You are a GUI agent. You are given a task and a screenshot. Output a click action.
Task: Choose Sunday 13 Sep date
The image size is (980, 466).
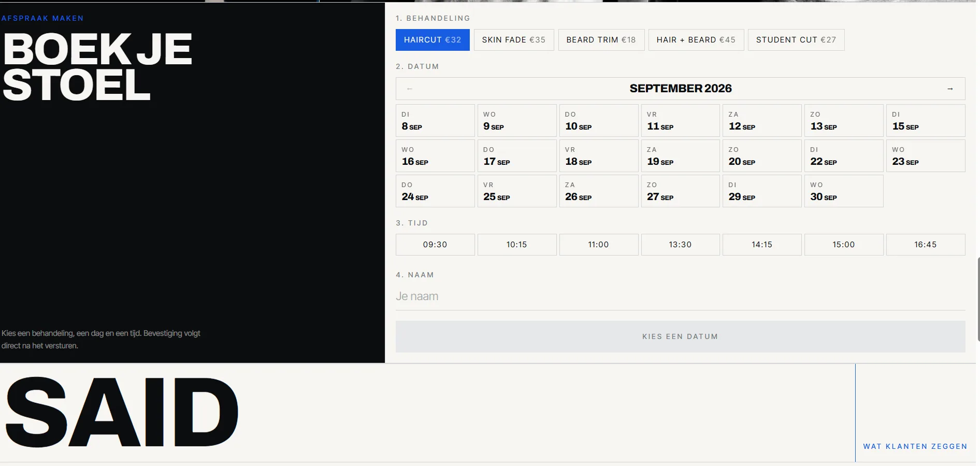point(844,121)
